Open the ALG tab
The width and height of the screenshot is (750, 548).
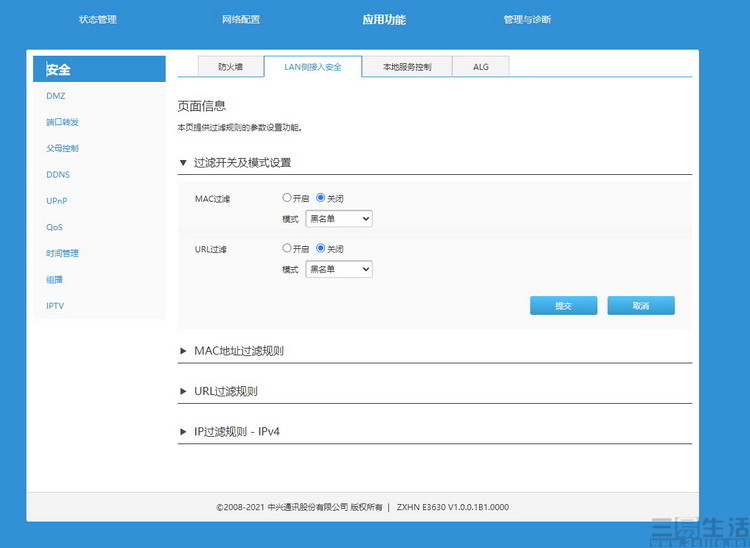point(479,67)
